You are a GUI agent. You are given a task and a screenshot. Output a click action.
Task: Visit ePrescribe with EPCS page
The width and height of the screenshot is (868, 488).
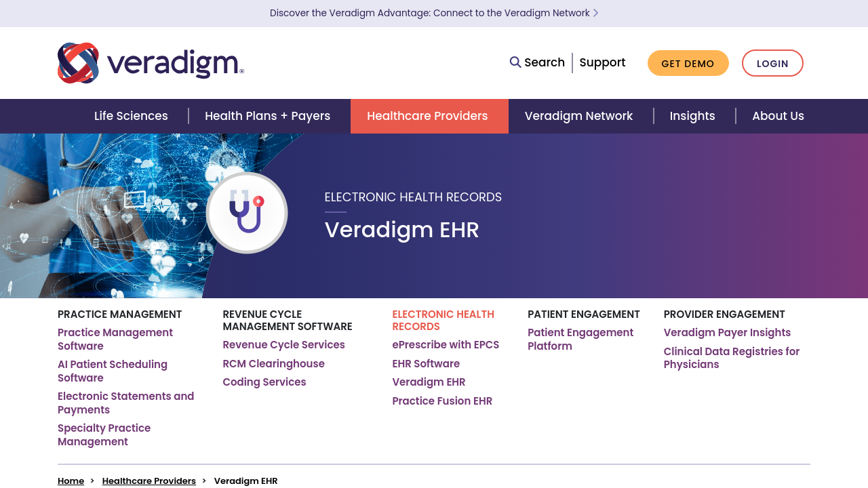[446, 345]
